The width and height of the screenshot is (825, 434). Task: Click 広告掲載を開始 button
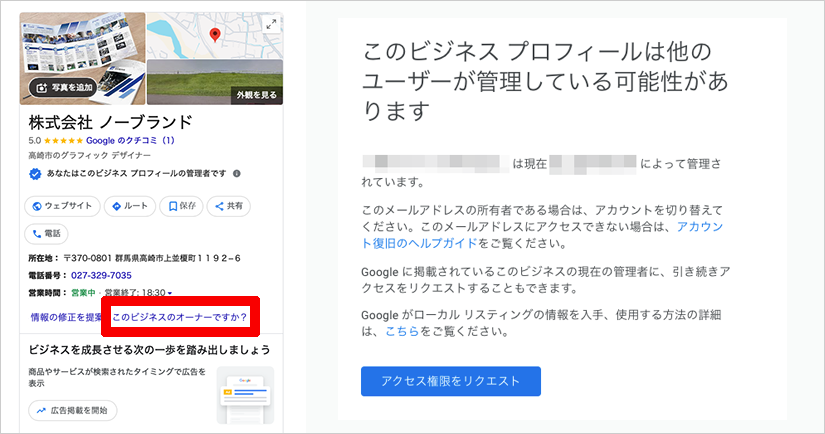pyautogui.click(x=73, y=410)
